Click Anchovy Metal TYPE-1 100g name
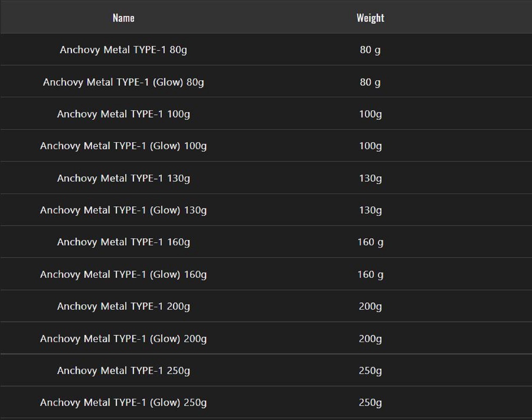 [x=123, y=114]
